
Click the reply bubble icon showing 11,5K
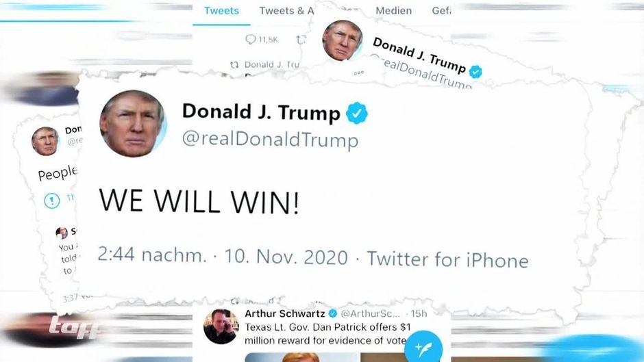coord(251,40)
